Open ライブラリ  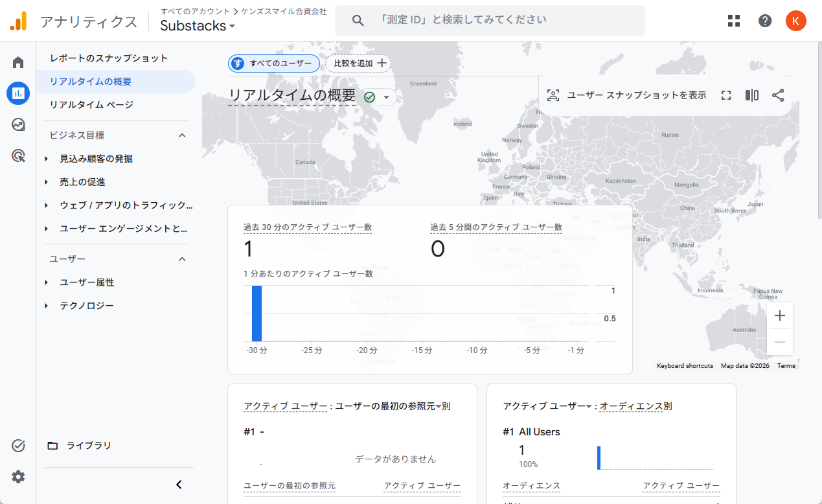click(x=89, y=446)
